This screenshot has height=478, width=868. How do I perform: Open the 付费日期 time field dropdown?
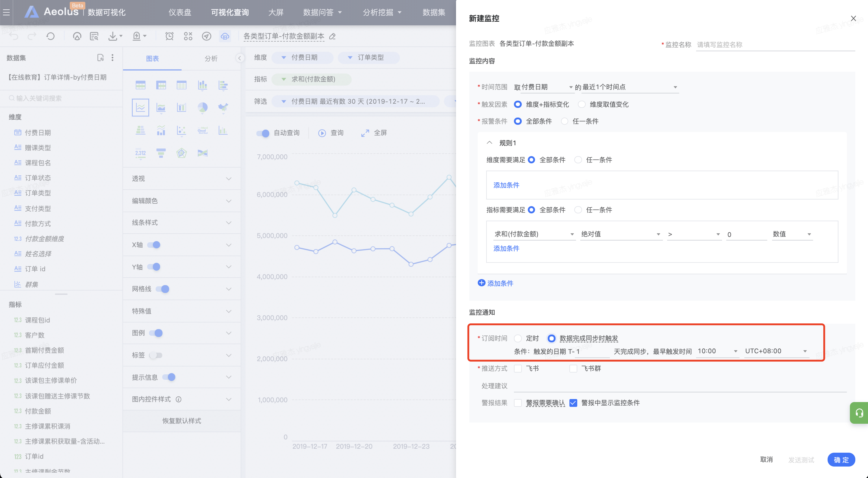pos(547,87)
